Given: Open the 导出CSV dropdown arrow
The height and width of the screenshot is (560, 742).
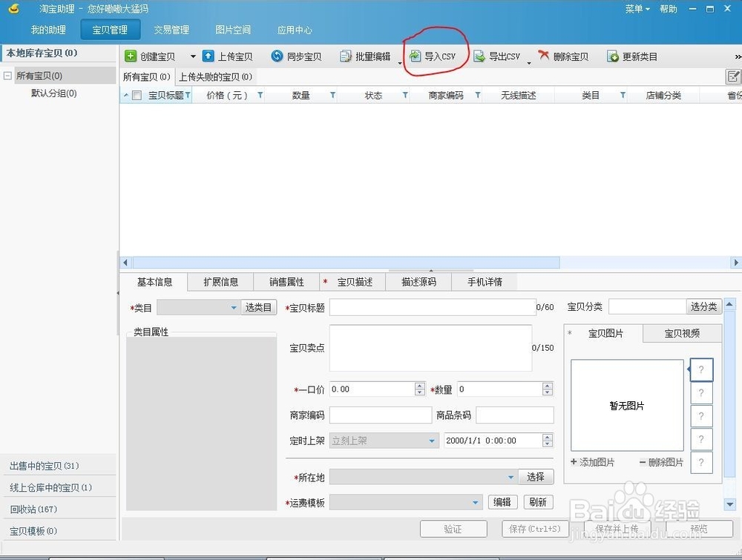Looking at the screenshot, I should [529, 63].
